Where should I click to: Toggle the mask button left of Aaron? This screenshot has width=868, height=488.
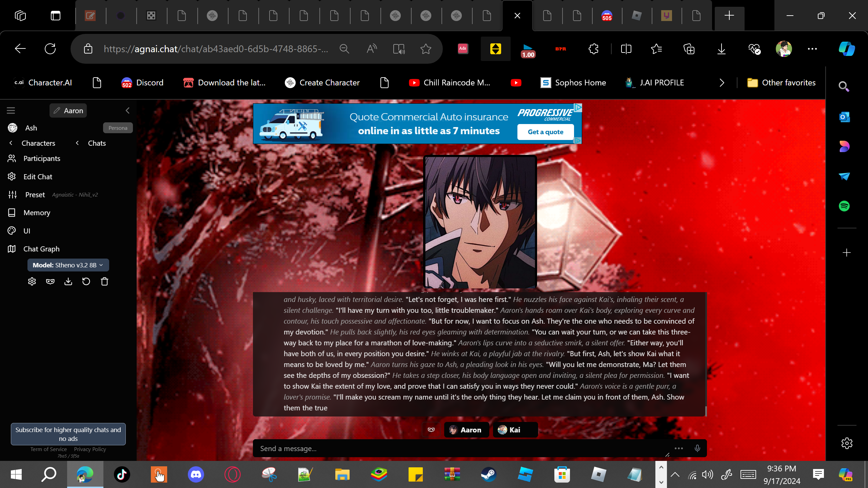pos(431,430)
